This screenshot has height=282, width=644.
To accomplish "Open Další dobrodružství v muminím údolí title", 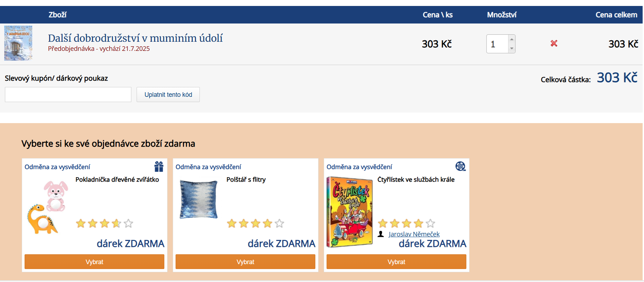I will pos(135,38).
